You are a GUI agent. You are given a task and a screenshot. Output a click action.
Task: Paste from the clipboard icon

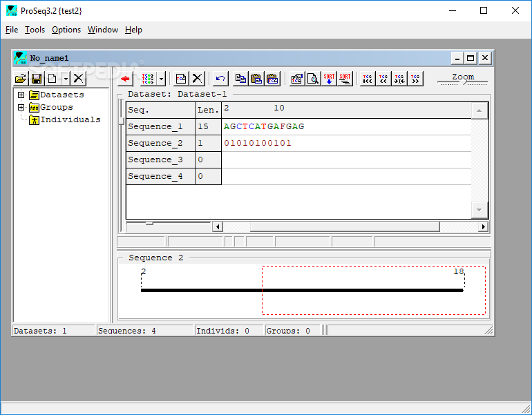click(256, 79)
